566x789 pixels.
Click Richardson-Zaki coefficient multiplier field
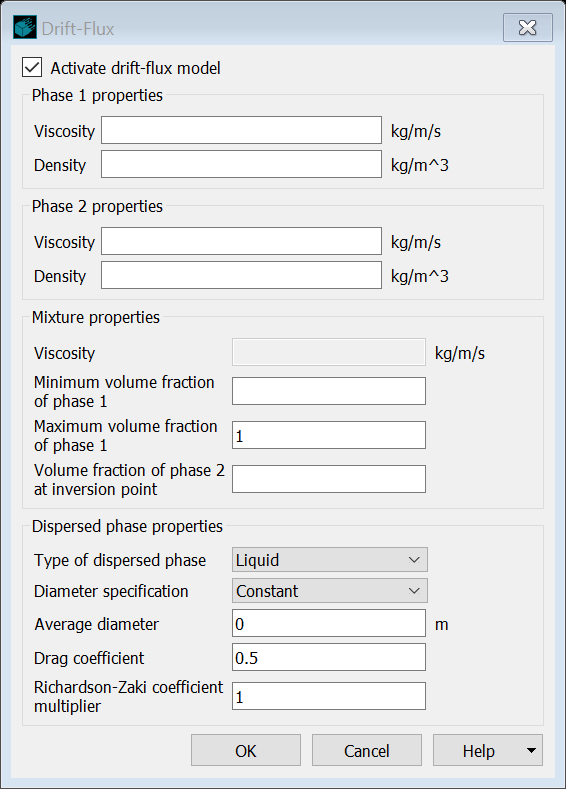[x=329, y=696]
